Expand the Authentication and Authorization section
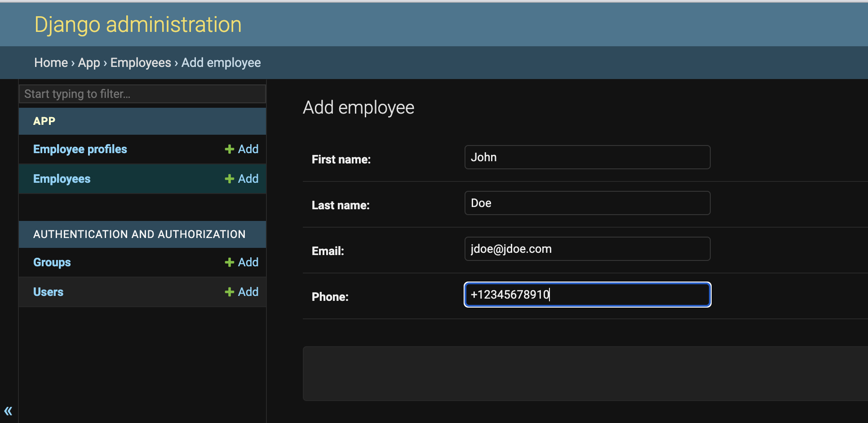The height and width of the screenshot is (423, 868). (139, 234)
